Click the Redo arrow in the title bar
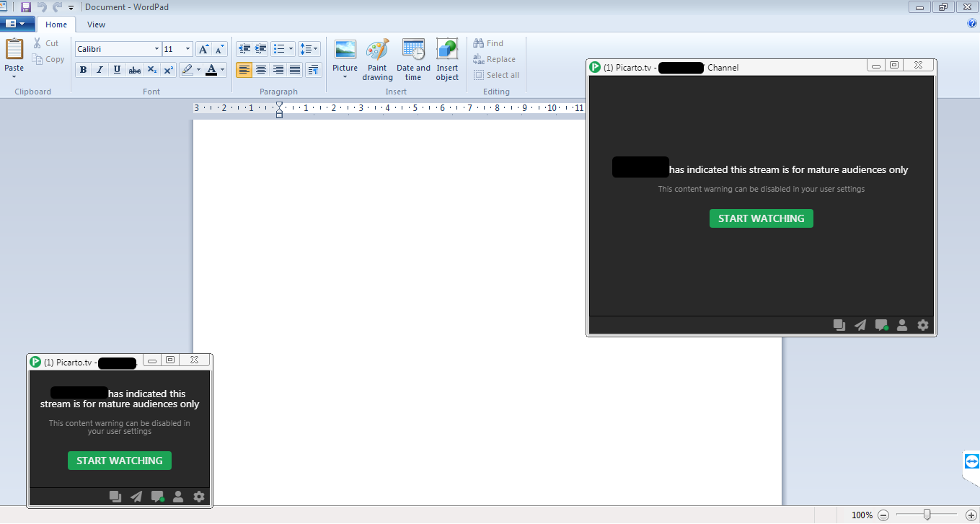This screenshot has height=524, width=980. point(57,6)
